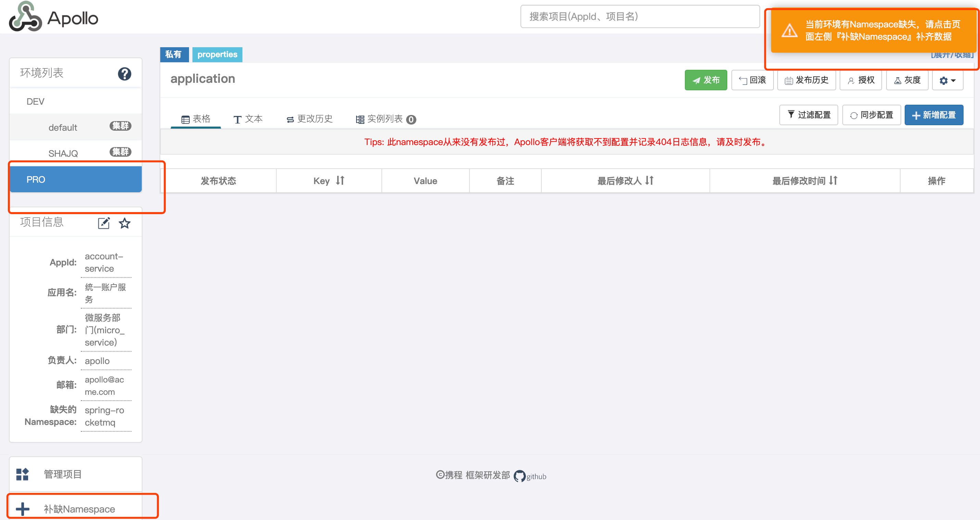The image size is (980, 520).
Task: Click the green 发布 button
Action: [x=705, y=80]
